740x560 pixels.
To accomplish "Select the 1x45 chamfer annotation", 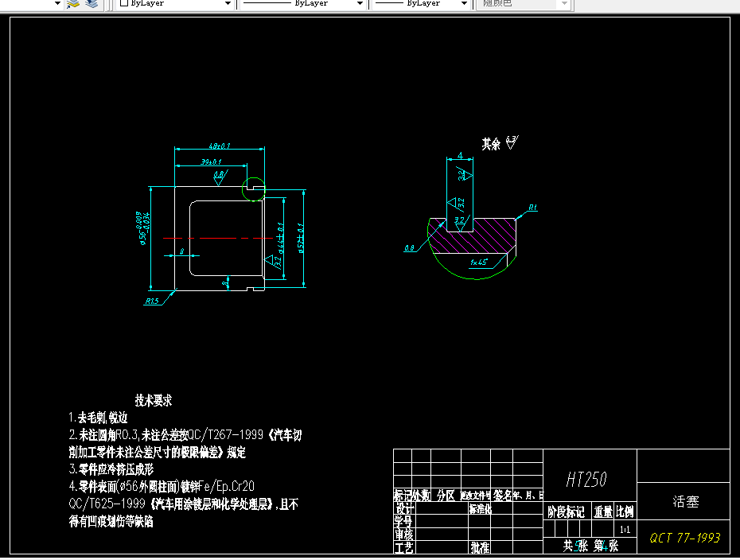I will click(478, 262).
